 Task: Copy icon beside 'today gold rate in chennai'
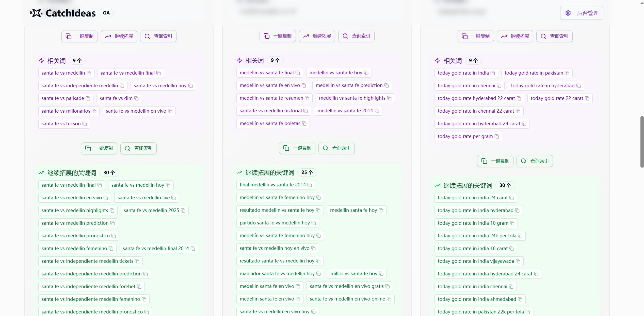[499, 86]
